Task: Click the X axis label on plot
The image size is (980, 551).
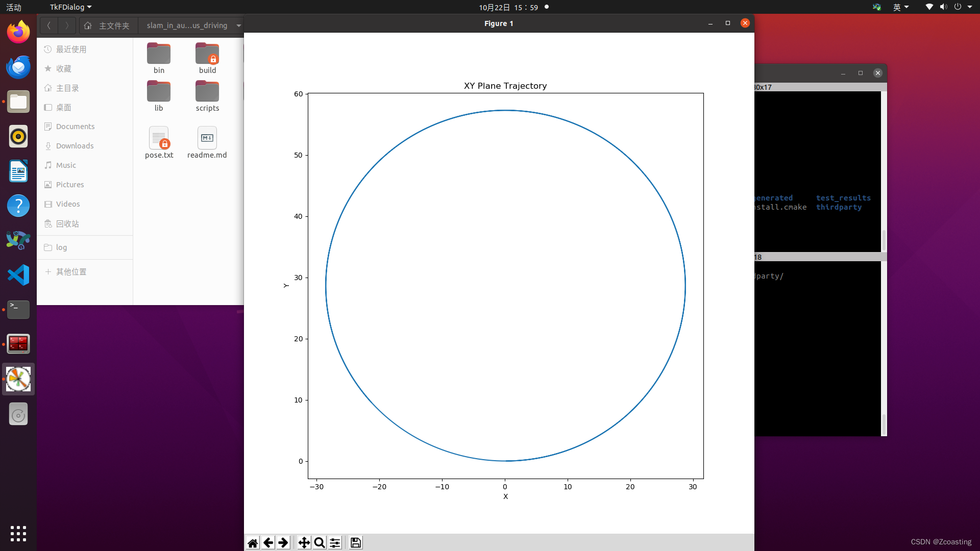Action: pos(504,496)
